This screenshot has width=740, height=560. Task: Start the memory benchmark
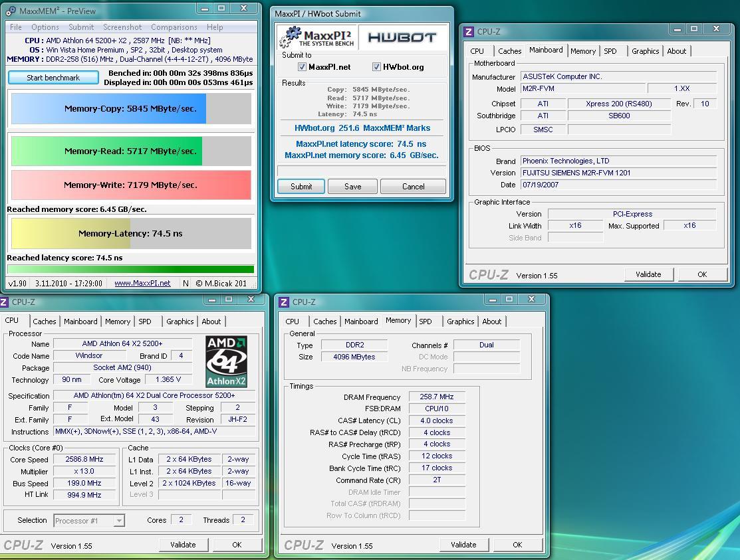(53, 77)
